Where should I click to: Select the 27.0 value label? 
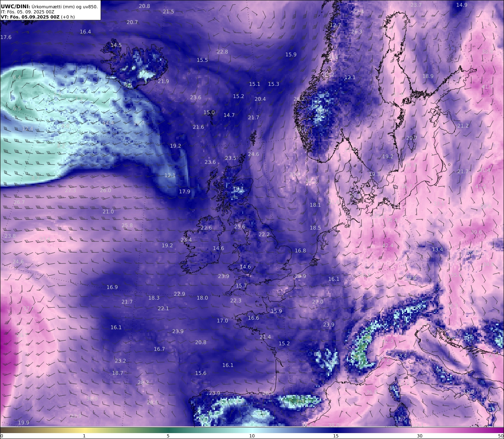click(x=318, y=302)
